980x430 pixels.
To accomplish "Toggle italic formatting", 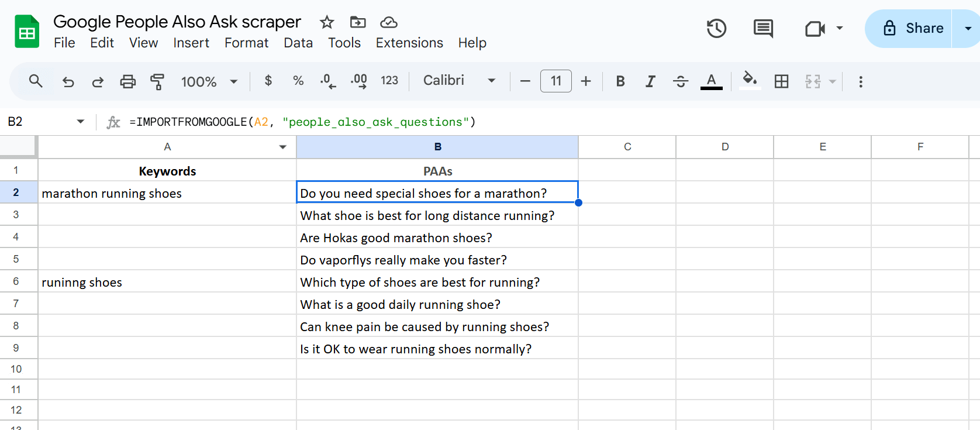I will click(650, 81).
